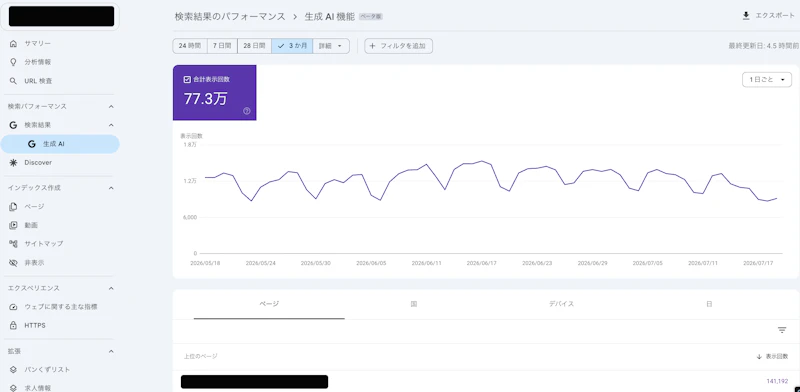Screen dimensions: 800x392
Task: Click the パンくずリスト layers icon
Action: click(13, 370)
